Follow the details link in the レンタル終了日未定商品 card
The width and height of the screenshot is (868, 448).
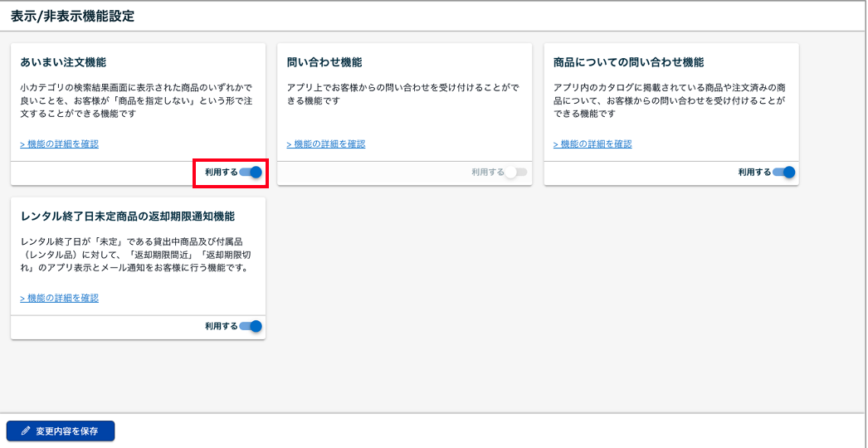(x=60, y=299)
